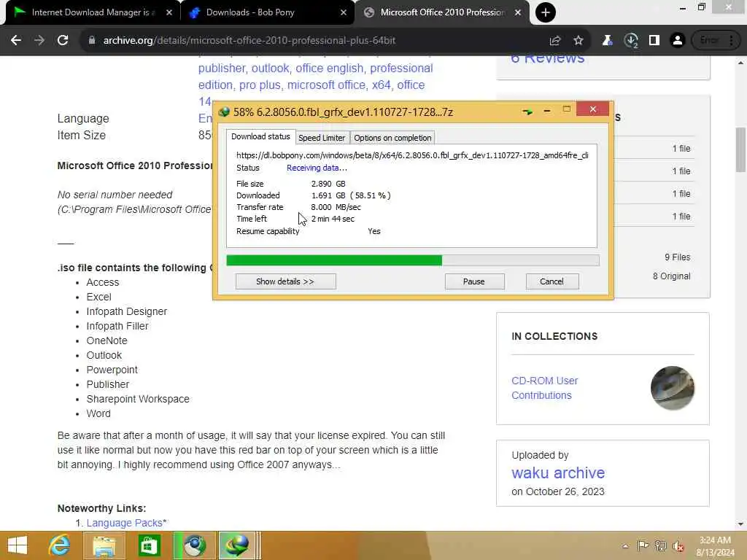Open File Explorer from taskbar
This screenshot has width=747, height=560.
[x=104, y=545]
